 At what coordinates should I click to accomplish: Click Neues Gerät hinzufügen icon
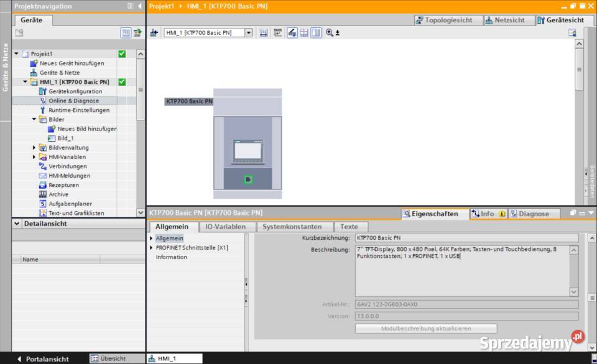coord(34,63)
